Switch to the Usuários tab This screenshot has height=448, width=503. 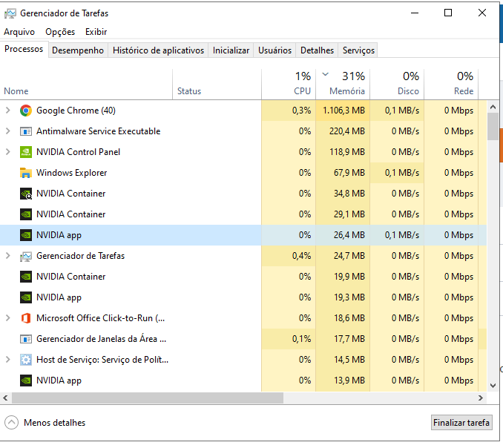click(275, 50)
